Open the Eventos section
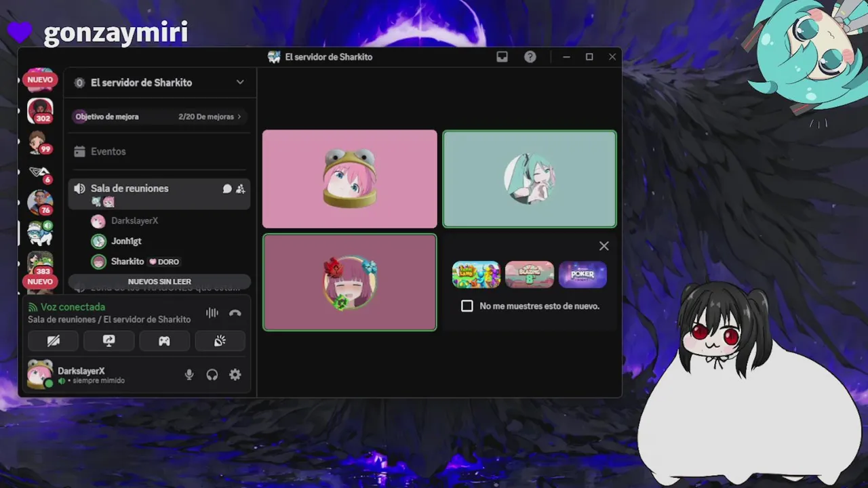 pos(159,152)
